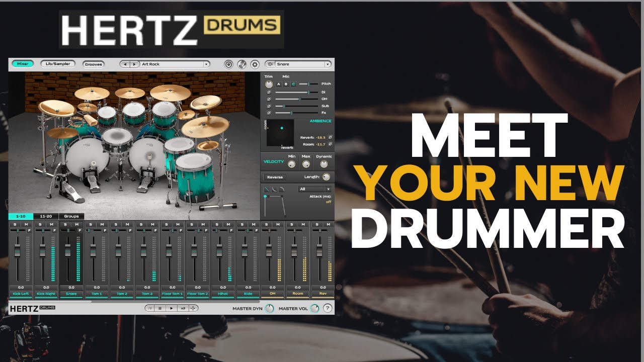Viewport: 644px width, 362px height.
Task: Switch to the Mixer tab
Action: tap(23, 64)
